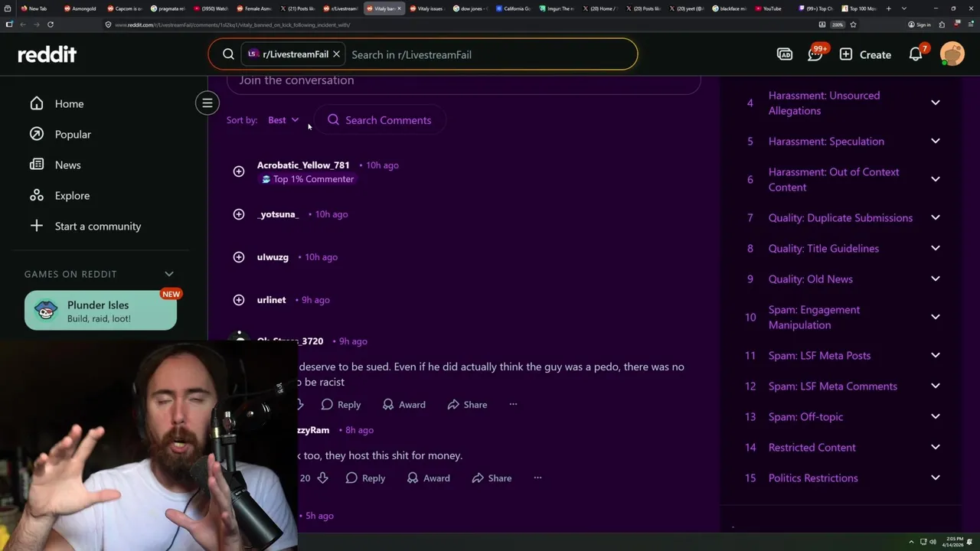Click Join the conversation comment box
980x551 pixels.
[x=463, y=81]
